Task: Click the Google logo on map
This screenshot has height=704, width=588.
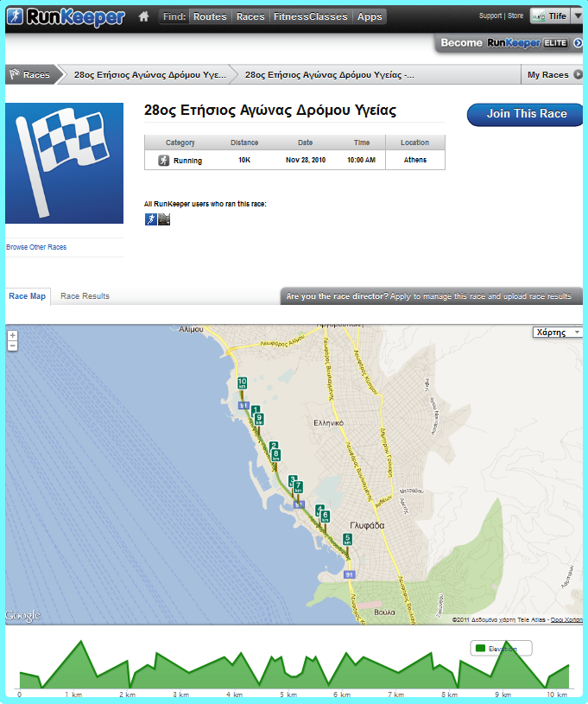Action: pos(23,616)
